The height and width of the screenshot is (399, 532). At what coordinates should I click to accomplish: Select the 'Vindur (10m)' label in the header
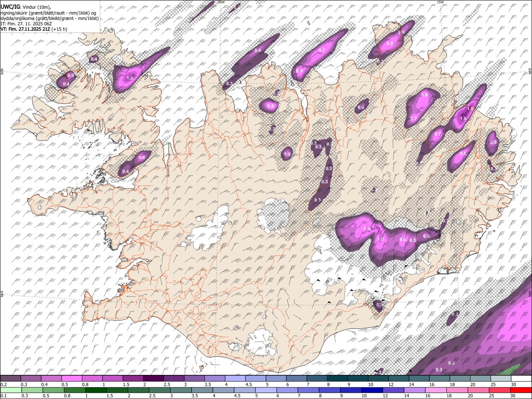click(x=37, y=7)
